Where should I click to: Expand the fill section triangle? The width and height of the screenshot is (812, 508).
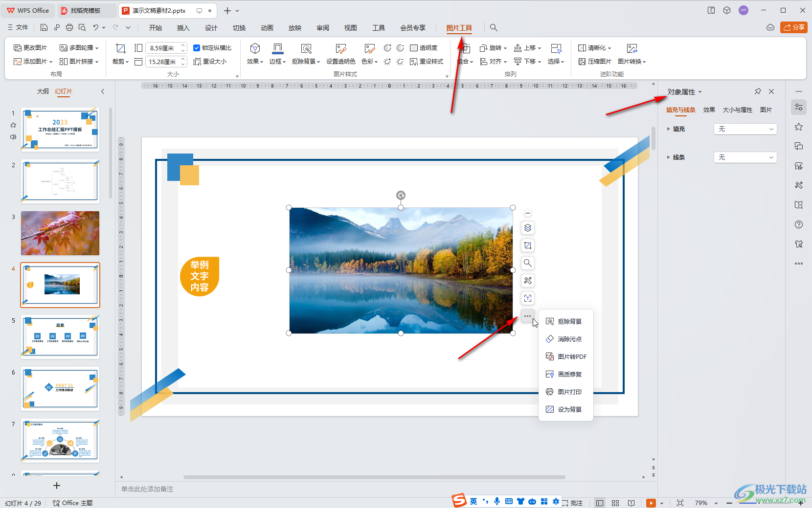click(x=669, y=129)
